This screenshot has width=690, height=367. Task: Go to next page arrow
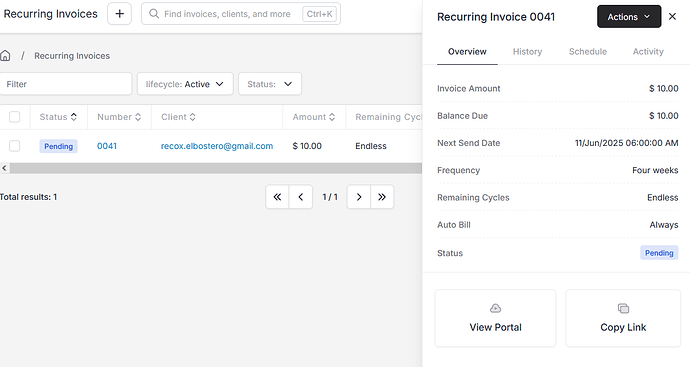click(359, 197)
